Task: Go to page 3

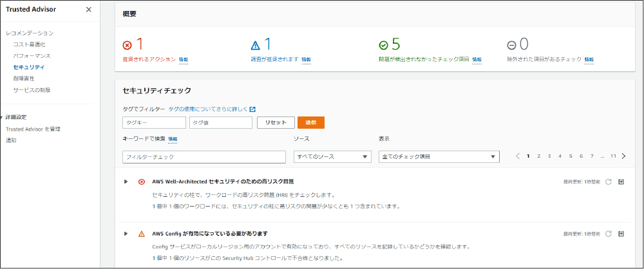Action: [x=549, y=156]
